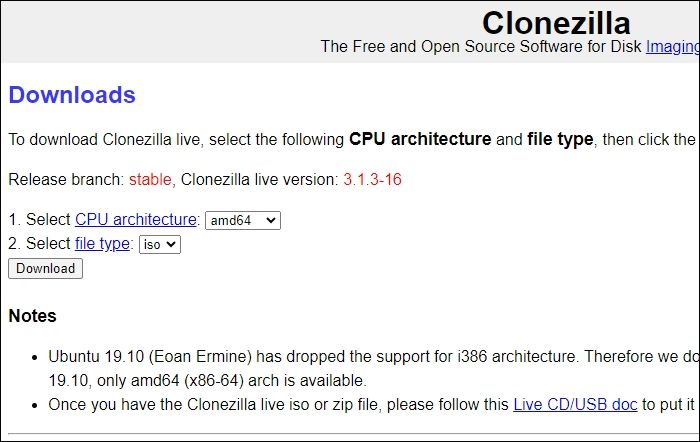Open the amd64 CPU architecture dropdown

click(x=242, y=220)
